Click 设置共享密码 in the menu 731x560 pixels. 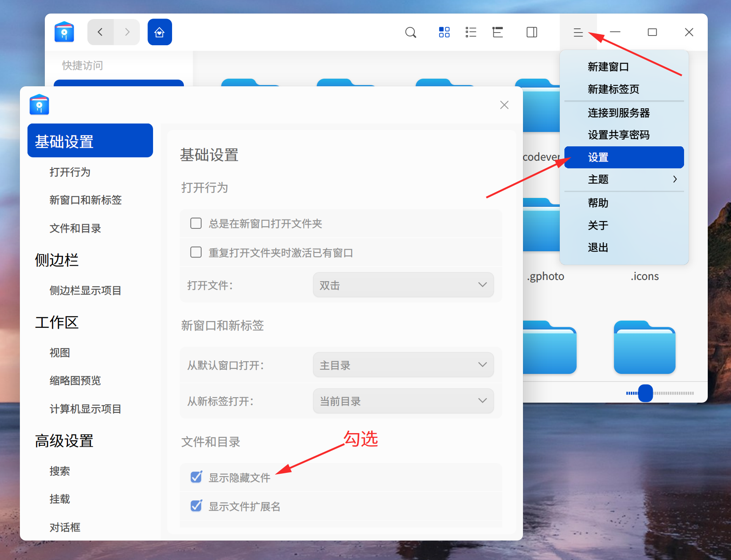click(x=624, y=135)
